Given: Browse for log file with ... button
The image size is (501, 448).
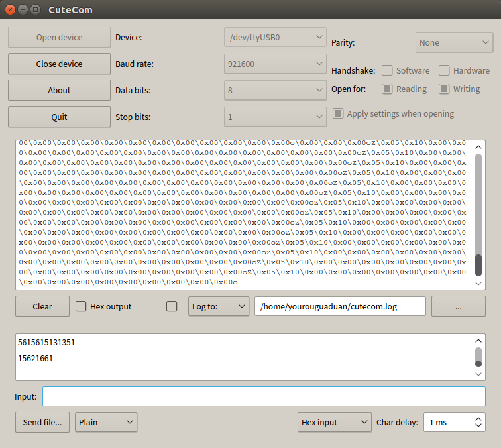Looking at the screenshot, I should (x=459, y=306).
